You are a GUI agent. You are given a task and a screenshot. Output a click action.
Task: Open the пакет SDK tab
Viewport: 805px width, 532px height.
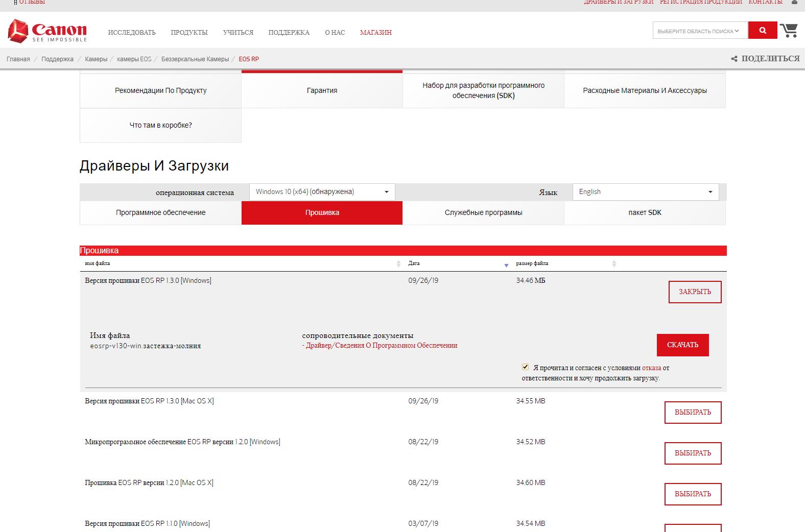pos(645,213)
